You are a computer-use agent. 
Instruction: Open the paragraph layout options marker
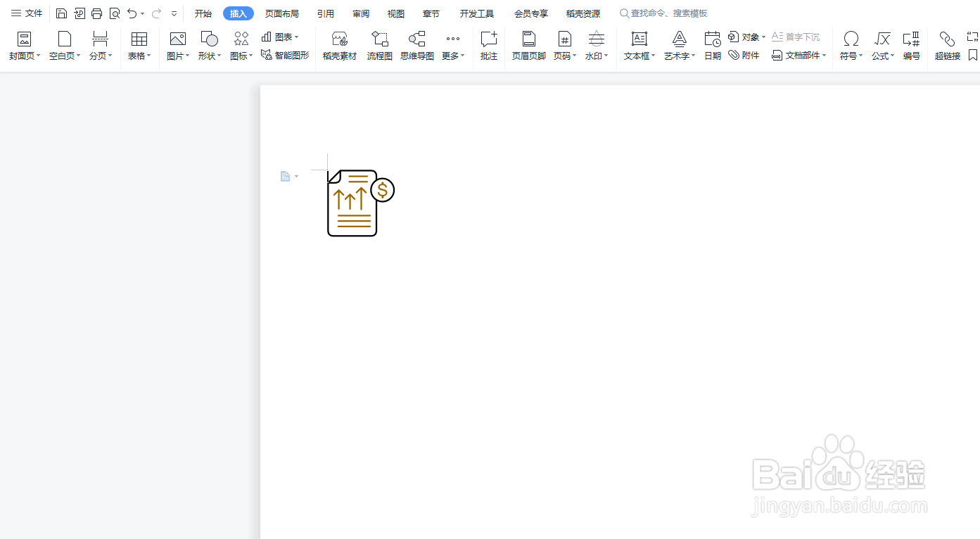point(289,176)
